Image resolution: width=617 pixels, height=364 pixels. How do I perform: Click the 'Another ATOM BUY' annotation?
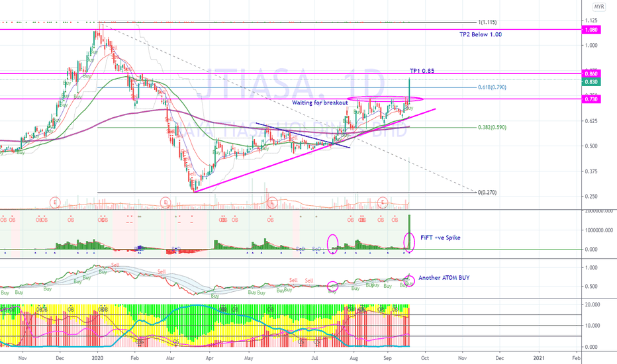tap(444, 278)
